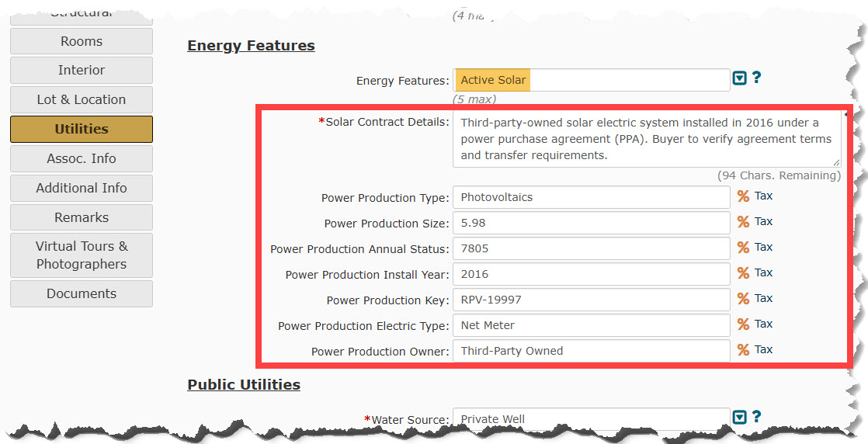The image size is (868, 444).
Task: Click percent icon for Power Production Annual Status
Action: coord(743,247)
